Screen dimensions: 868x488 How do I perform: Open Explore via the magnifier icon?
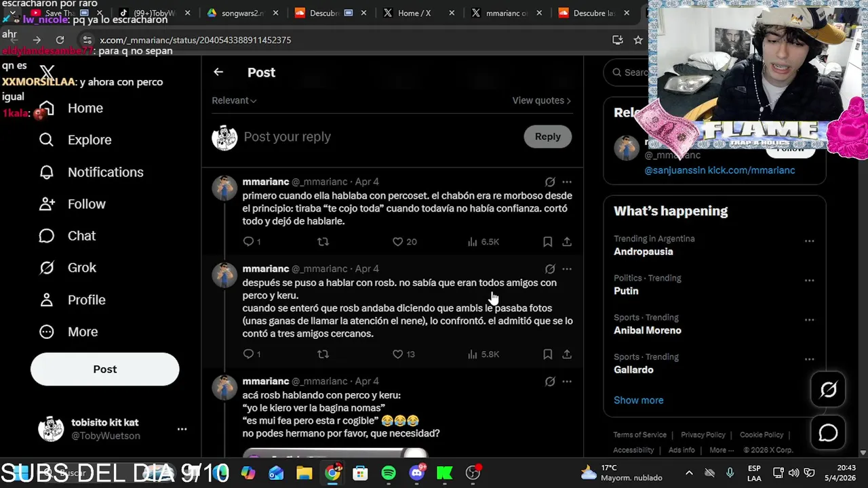tap(46, 140)
